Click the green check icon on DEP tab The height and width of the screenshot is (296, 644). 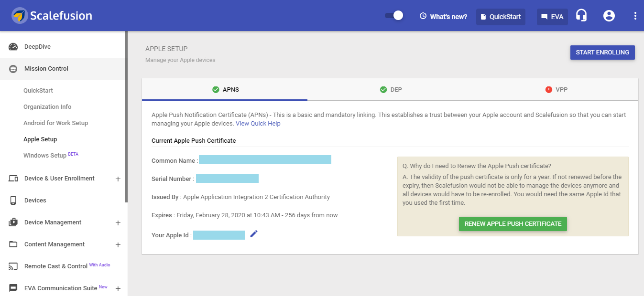[383, 90]
